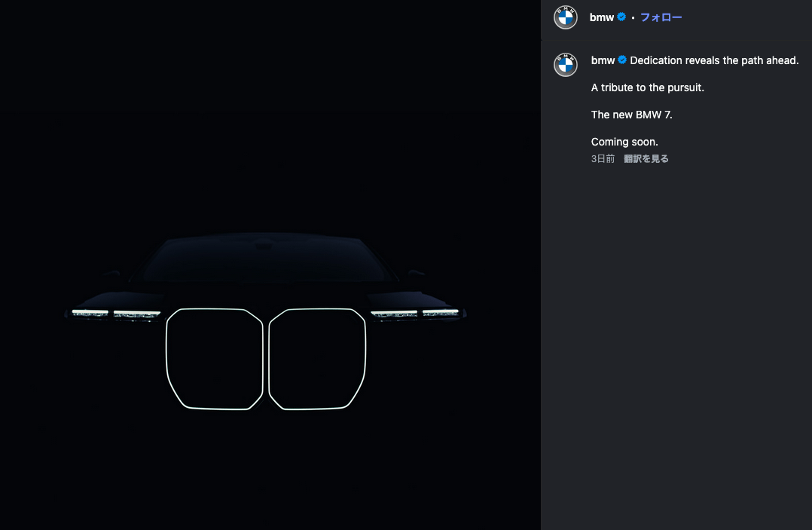Click the car's windshield in the photo
Viewport: 812px width, 530px height.
(264, 260)
